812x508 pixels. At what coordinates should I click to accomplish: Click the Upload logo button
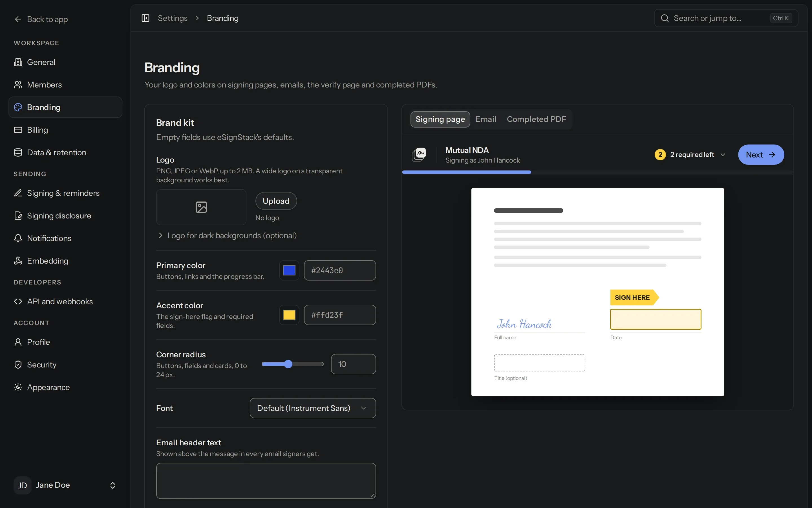(x=276, y=201)
